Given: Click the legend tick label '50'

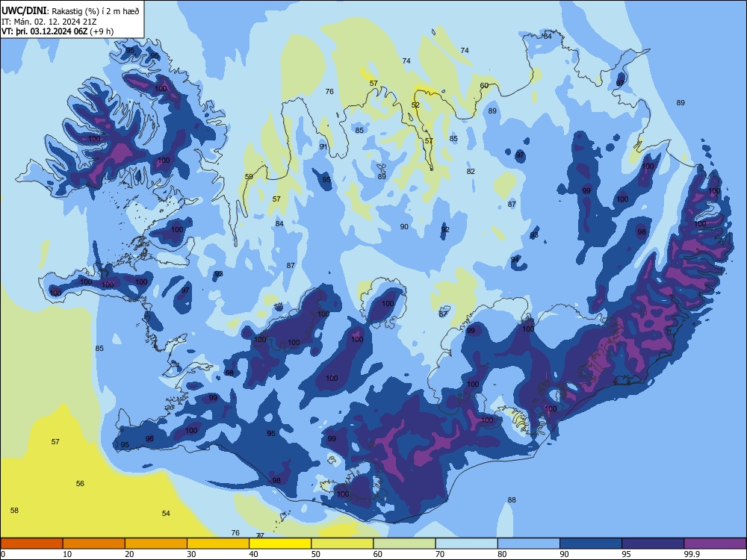Looking at the screenshot, I should coord(316,554).
